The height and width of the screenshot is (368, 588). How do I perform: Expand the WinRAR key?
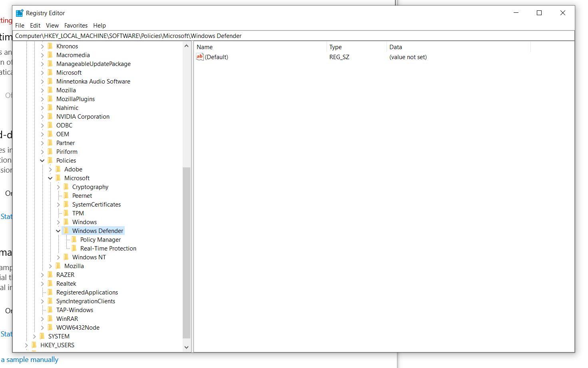(x=42, y=318)
